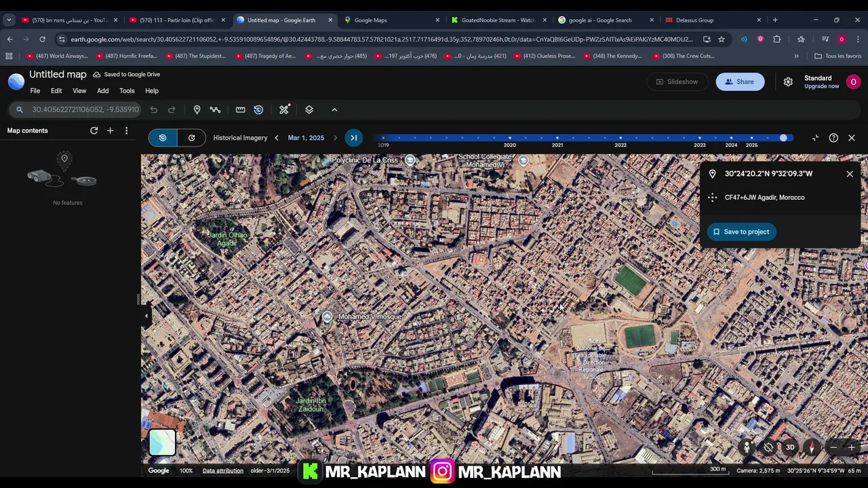The width and height of the screenshot is (868, 488).
Task: Click the School Collegiate Mohamed VI marker
Action: 523,160
